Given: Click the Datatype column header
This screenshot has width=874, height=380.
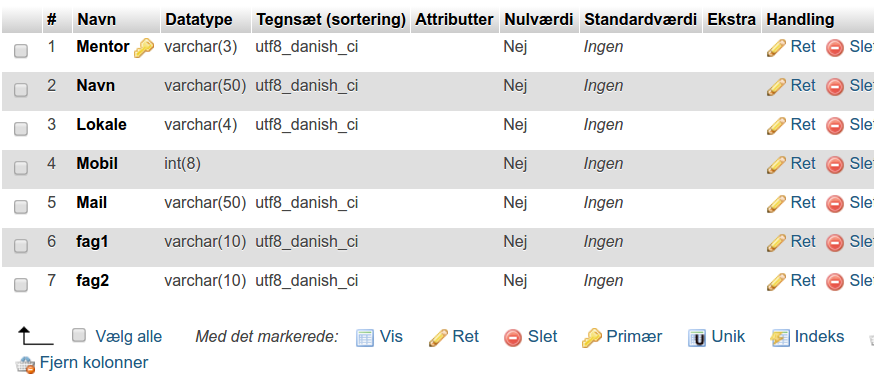Looking at the screenshot, I should click(199, 20).
